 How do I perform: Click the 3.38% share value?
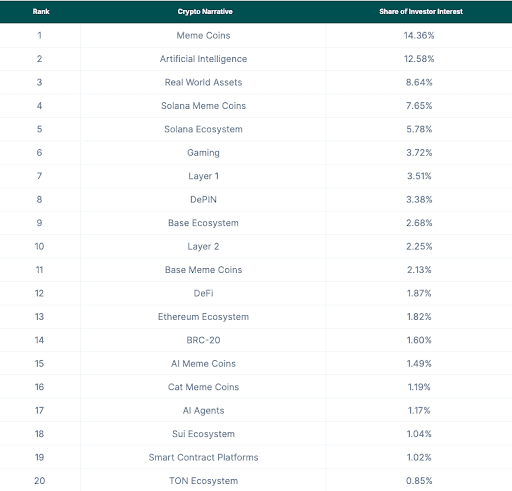click(x=419, y=199)
